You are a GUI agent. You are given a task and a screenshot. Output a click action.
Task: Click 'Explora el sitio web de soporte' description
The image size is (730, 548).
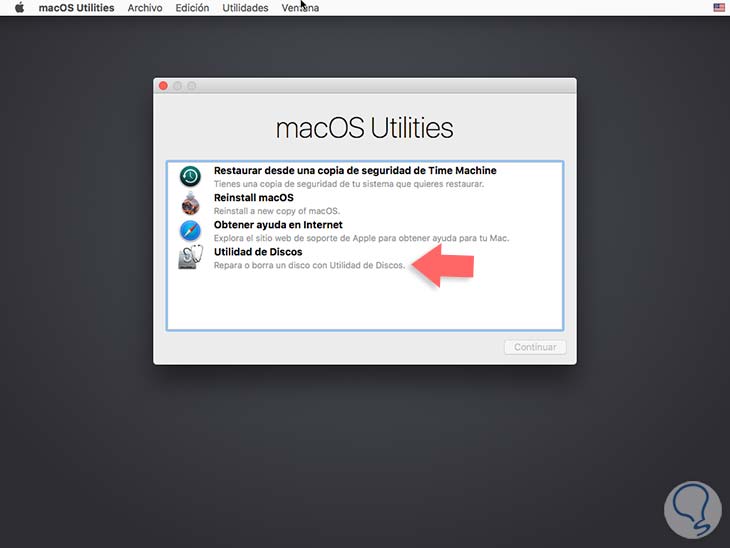[x=361, y=238]
